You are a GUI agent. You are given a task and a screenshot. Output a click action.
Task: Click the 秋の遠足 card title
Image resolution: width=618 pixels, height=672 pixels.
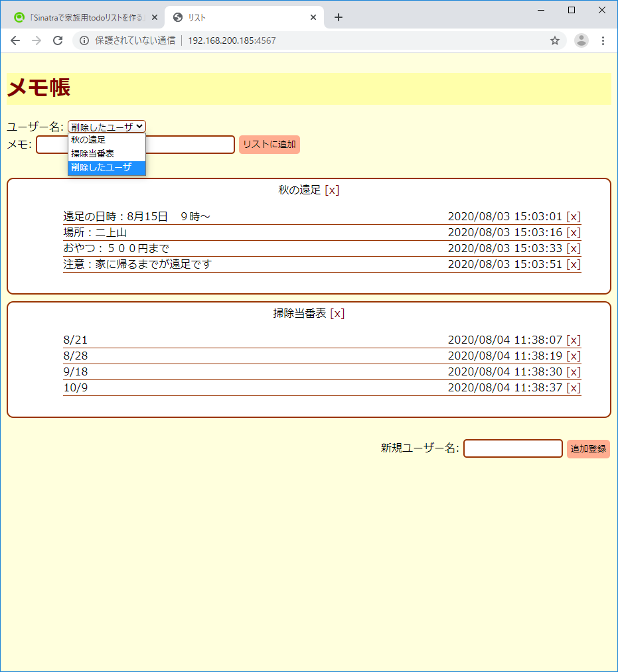(299, 190)
